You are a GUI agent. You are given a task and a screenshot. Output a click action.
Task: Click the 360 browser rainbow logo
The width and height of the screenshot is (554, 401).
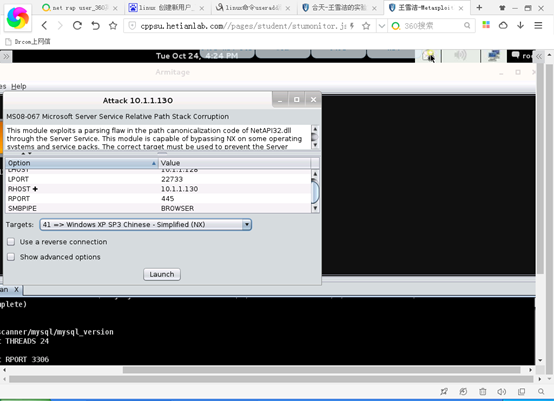[x=18, y=18]
